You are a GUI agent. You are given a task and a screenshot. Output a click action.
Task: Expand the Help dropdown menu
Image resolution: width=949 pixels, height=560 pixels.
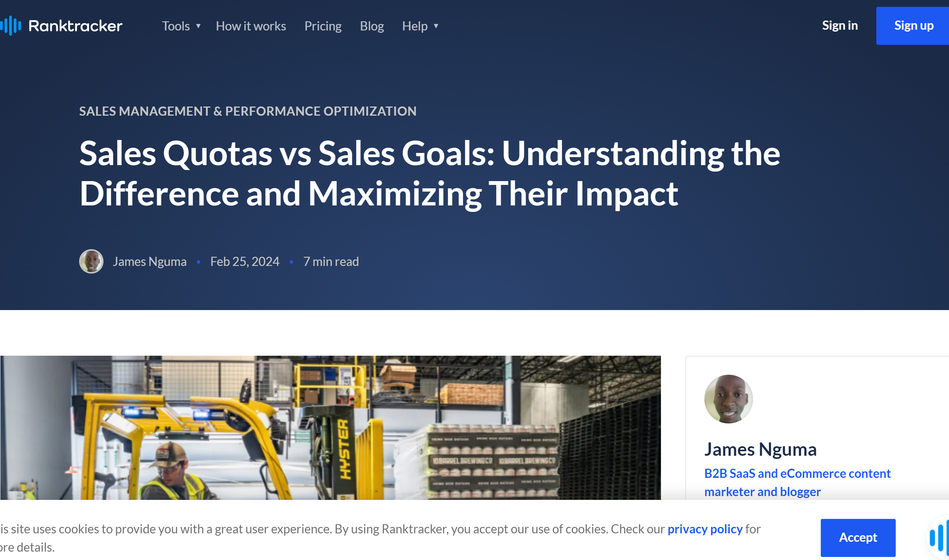coord(420,26)
